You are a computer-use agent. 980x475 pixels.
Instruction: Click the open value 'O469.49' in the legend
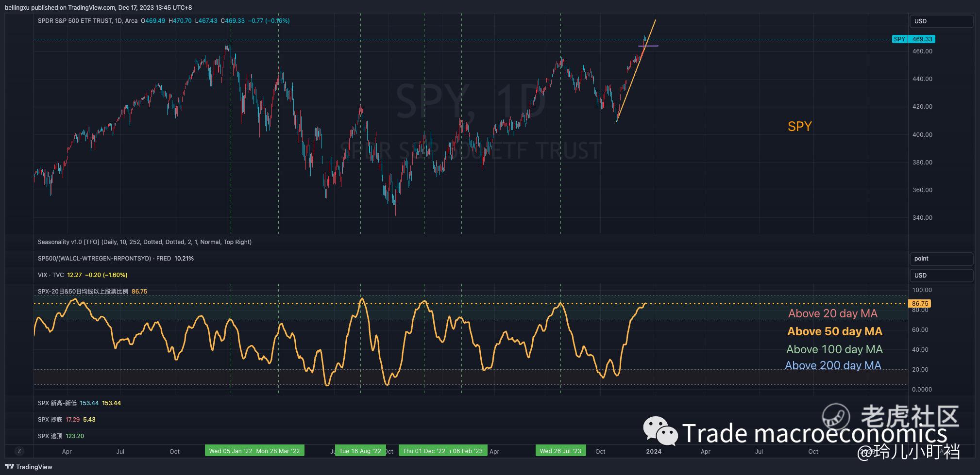(x=153, y=21)
